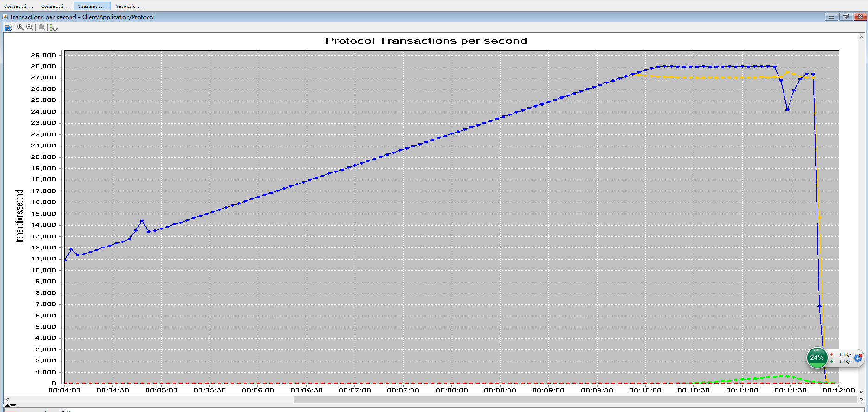Click the horizontal scrollbar thumb

click(575, 399)
